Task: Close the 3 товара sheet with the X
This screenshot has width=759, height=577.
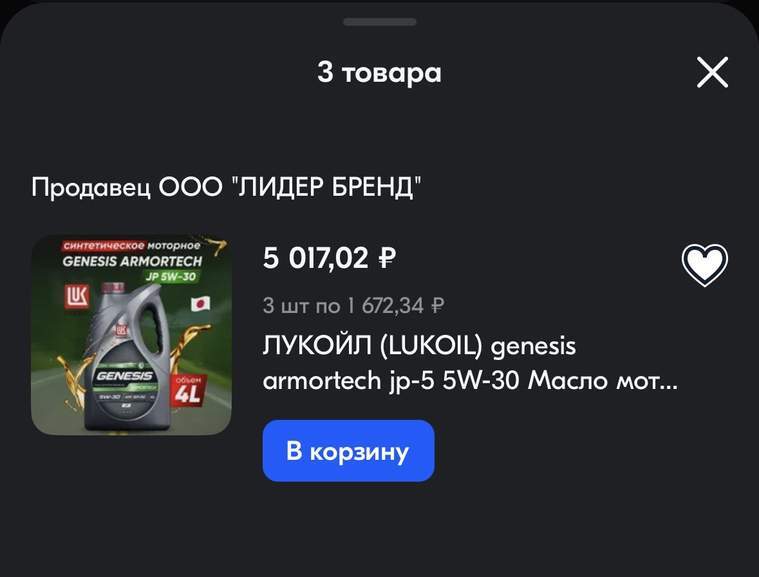Action: point(712,73)
